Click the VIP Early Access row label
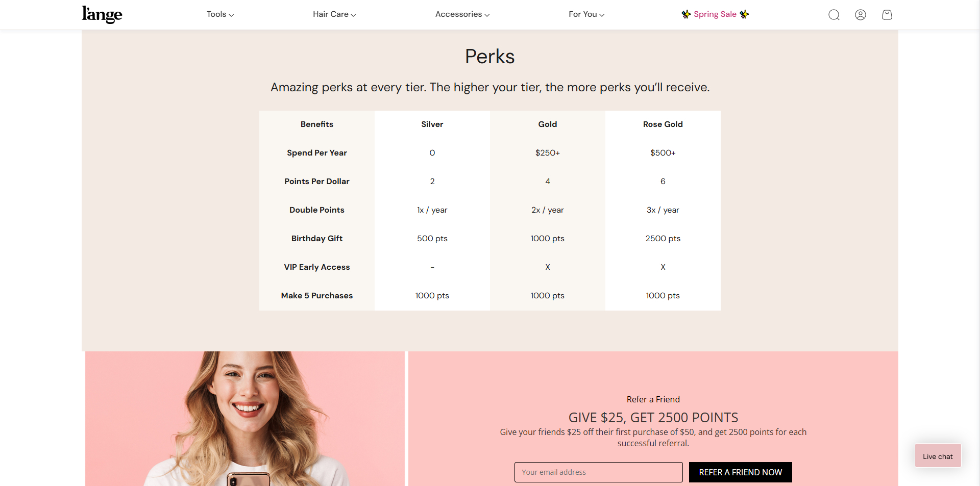The width and height of the screenshot is (980, 486). [317, 267]
